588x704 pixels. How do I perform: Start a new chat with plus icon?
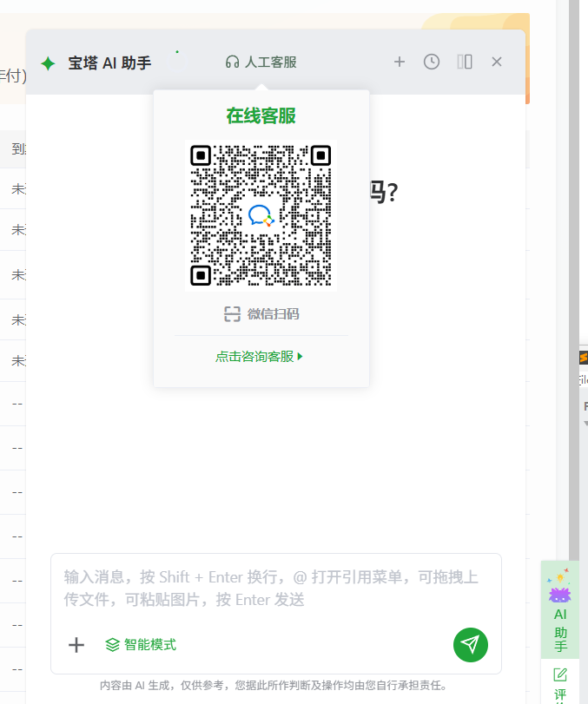[400, 62]
